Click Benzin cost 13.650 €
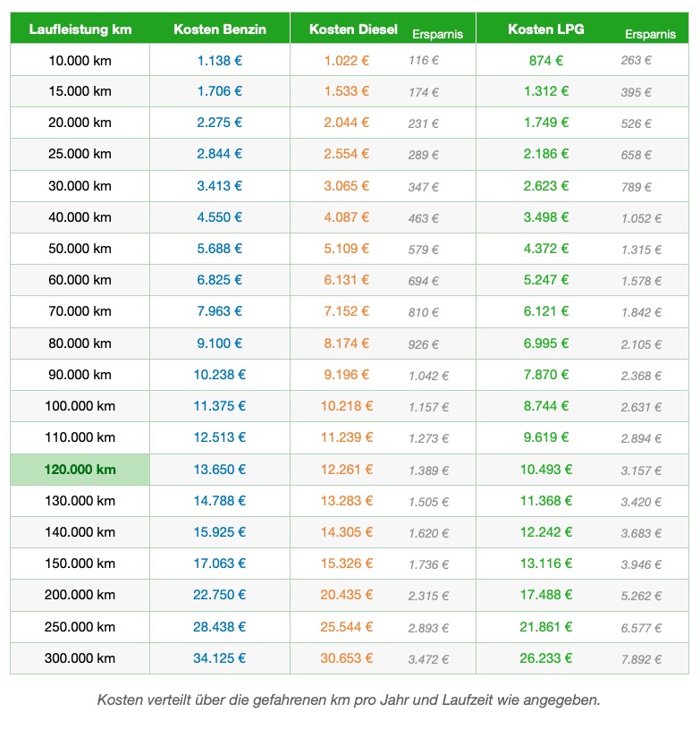Image resolution: width=700 pixels, height=729 pixels. [220, 470]
